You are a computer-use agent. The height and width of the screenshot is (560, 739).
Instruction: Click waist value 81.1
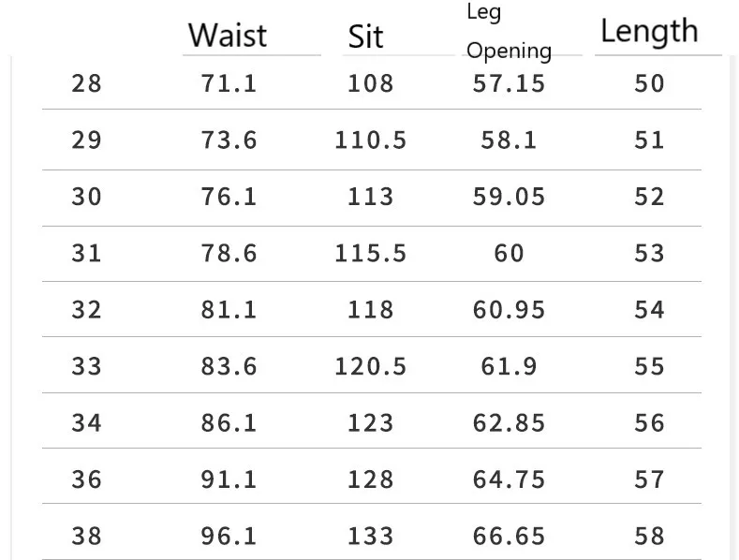click(229, 310)
